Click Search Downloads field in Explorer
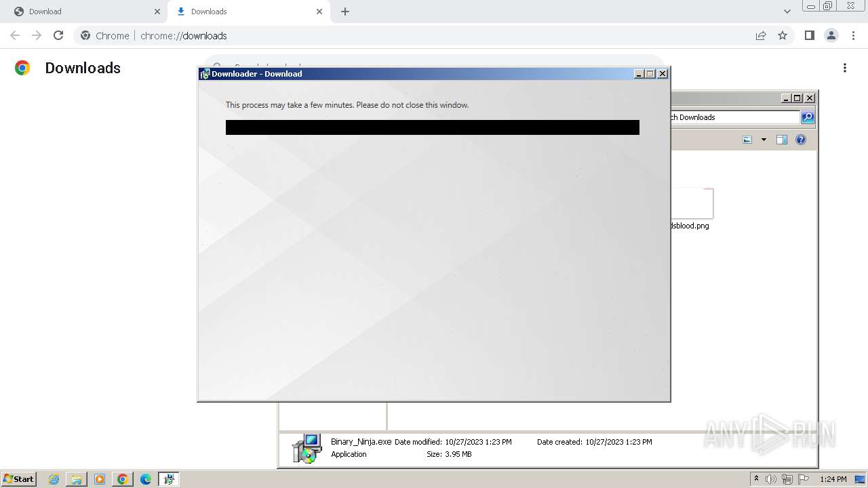 pyautogui.click(x=734, y=117)
